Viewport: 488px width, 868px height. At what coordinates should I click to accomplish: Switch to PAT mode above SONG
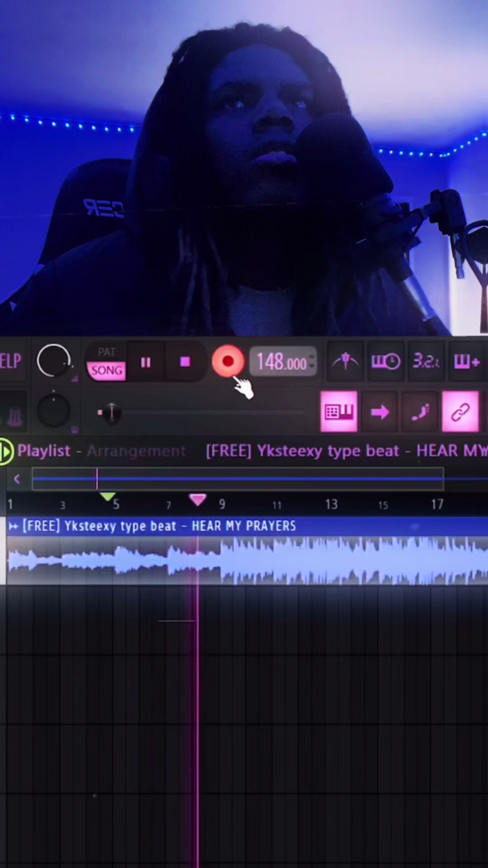click(x=107, y=352)
